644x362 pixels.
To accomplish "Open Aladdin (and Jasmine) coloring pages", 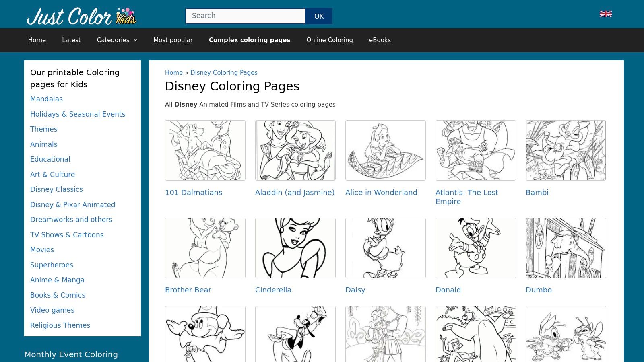I will coord(295,192).
